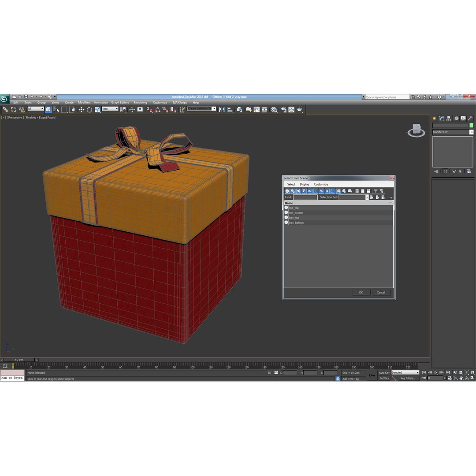Open the key mode Selected dropdown
The width and height of the screenshot is (476, 476).
pyautogui.click(x=405, y=372)
